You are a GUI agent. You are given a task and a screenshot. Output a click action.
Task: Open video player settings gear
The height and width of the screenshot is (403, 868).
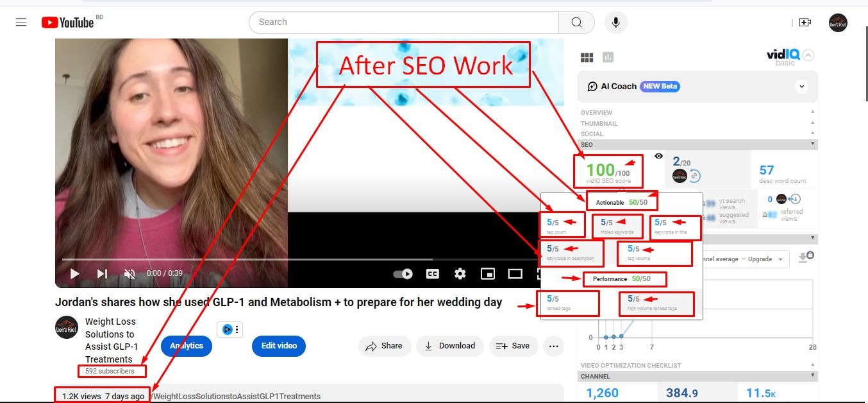(460, 274)
